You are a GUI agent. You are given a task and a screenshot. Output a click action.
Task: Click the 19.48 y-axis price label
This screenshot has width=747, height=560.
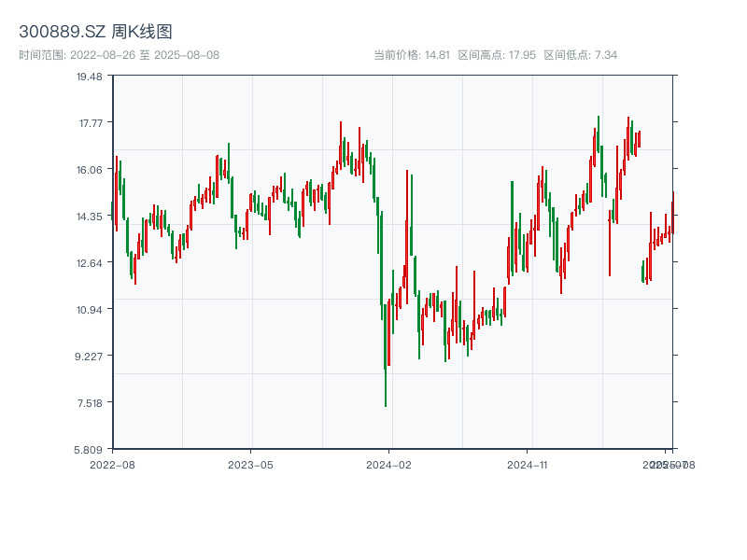[x=90, y=77]
